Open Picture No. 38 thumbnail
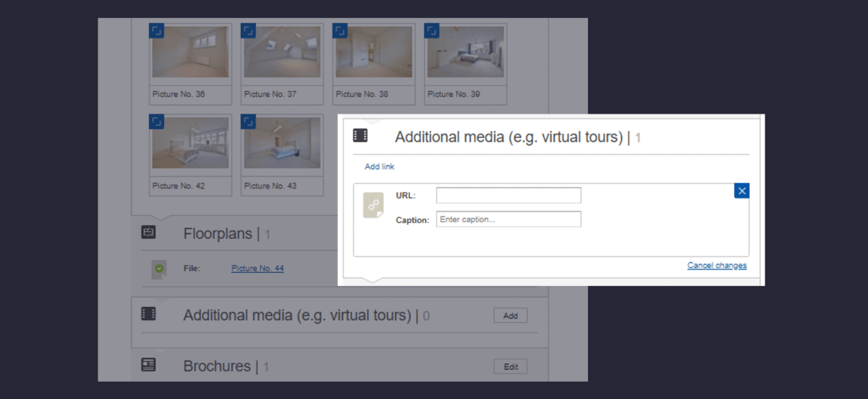This screenshot has height=399, width=868. (x=374, y=52)
